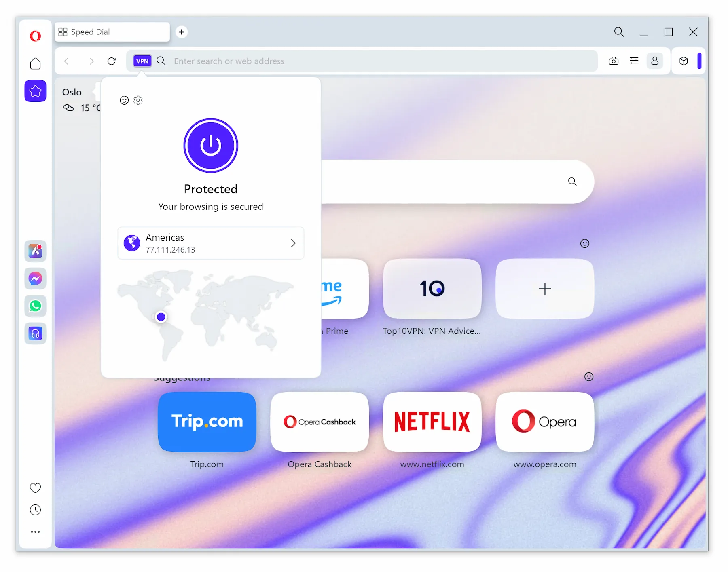This screenshot has width=728, height=572.
Task: Open bookmarks heart icon in sidebar
Action: [35, 488]
